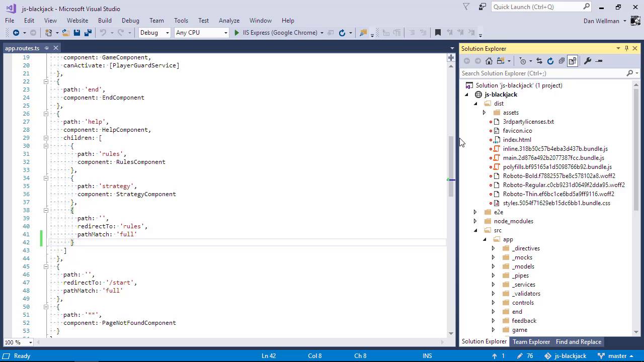Click the Refresh browser icon in toolbar
This screenshot has height=362, width=644.
pyautogui.click(x=342, y=33)
